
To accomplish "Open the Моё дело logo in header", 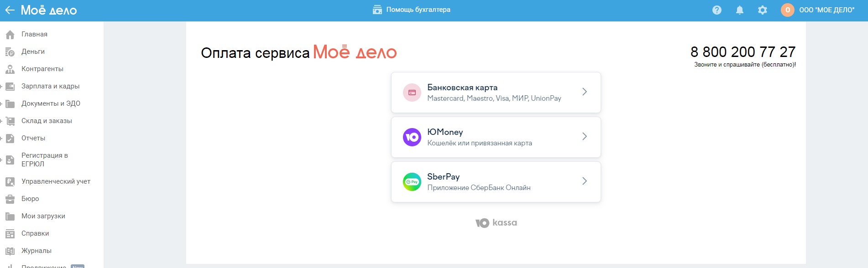I will (49, 10).
